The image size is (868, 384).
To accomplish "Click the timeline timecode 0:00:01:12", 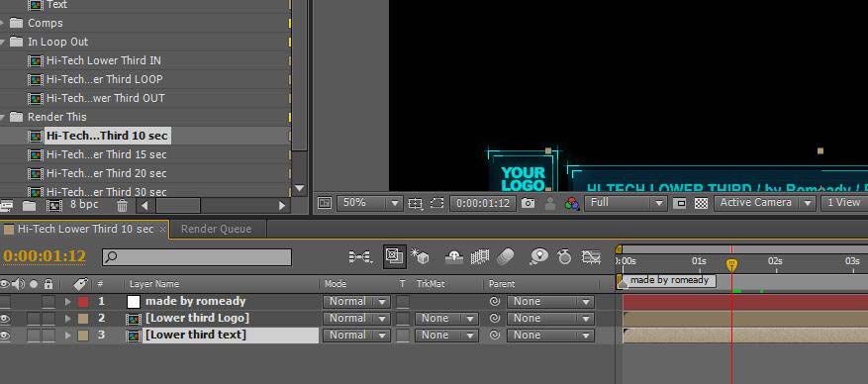I will [x=45, y=256].
